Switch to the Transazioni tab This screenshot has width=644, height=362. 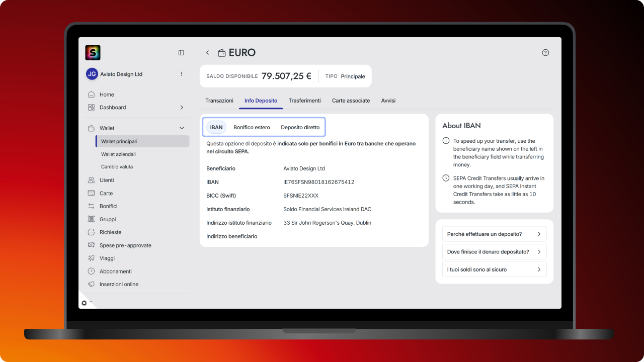tap(219, 101)
